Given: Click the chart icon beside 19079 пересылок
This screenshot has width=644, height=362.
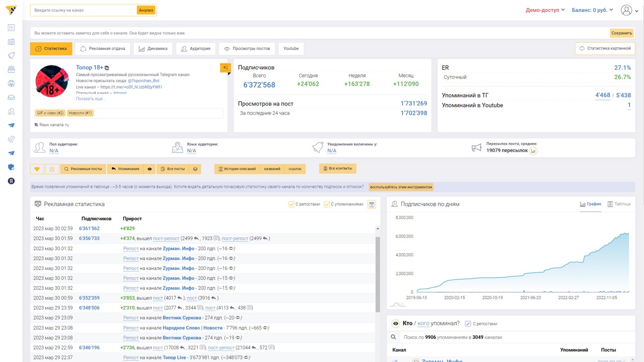Looking at the screenshot, I should pos(533,151).
